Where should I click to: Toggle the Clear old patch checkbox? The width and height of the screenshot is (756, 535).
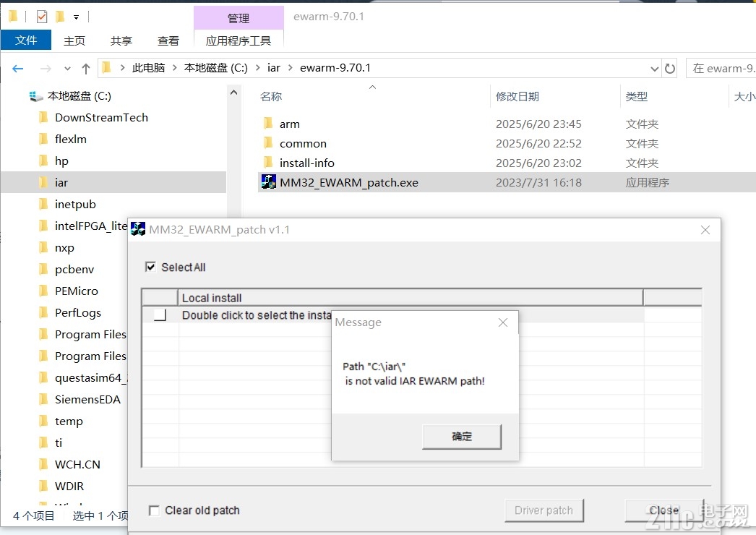point(154,510)
